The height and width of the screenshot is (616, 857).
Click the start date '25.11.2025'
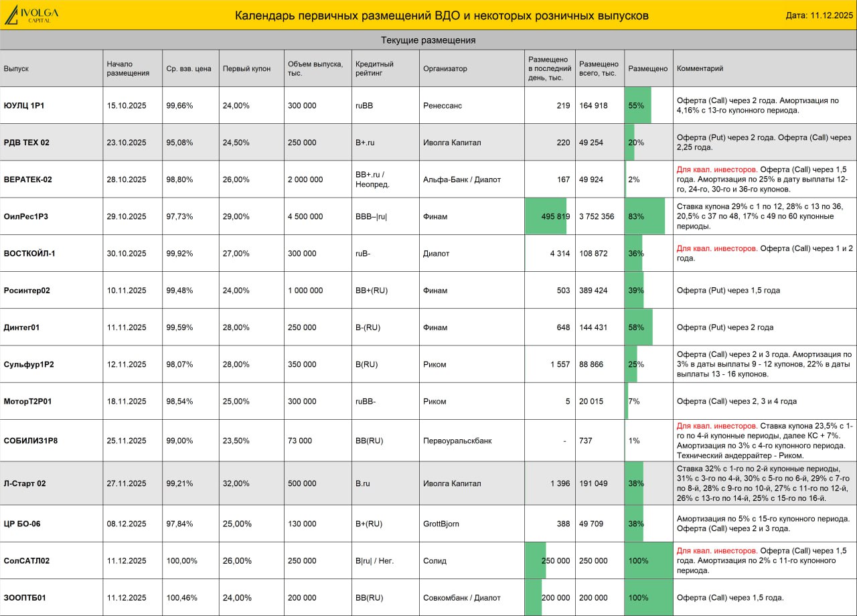pos(127,441)
